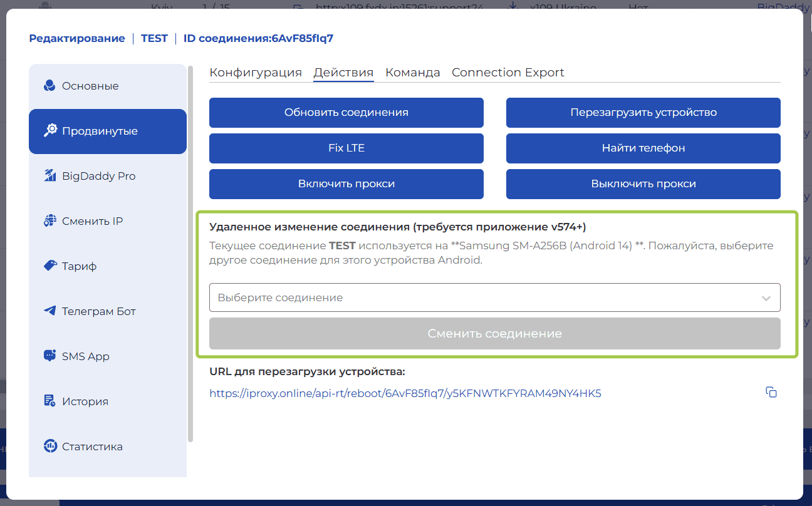Click the Продвинутые sidebar label
812x506 pixels.
(x=100, y=131)
